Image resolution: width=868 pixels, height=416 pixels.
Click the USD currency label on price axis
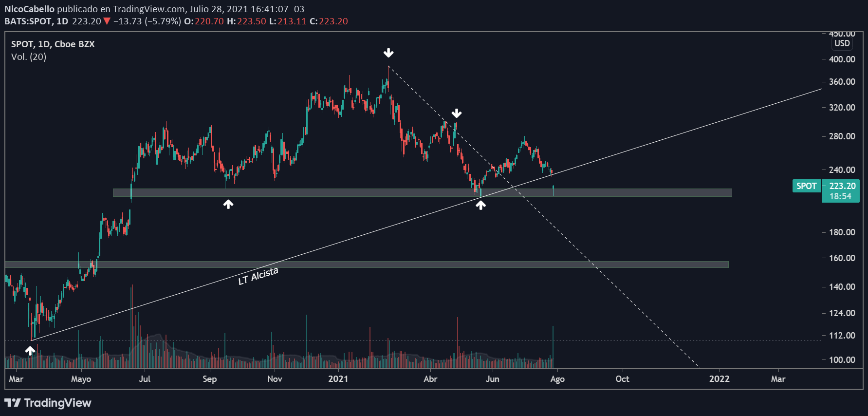point(842,43)
